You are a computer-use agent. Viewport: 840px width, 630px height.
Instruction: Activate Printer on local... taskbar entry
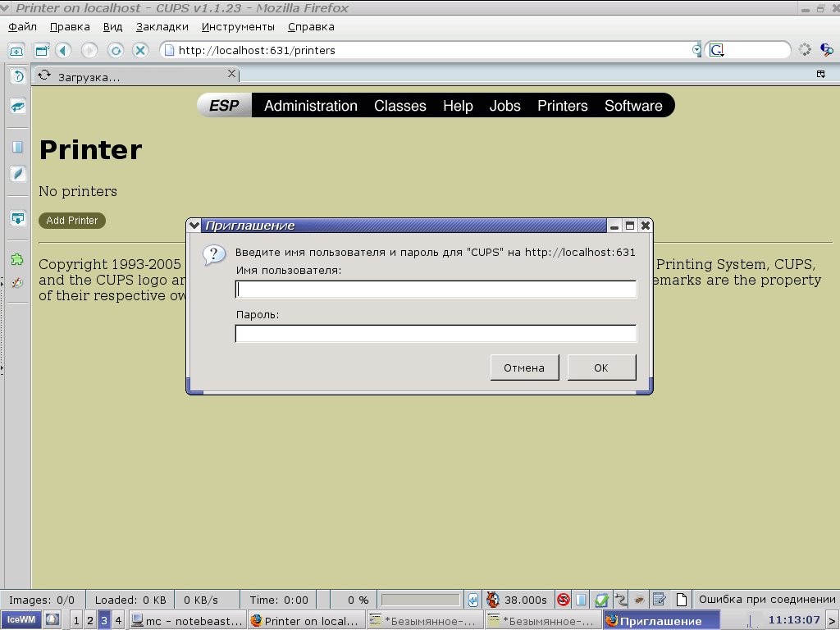click(x=307, y=621)
